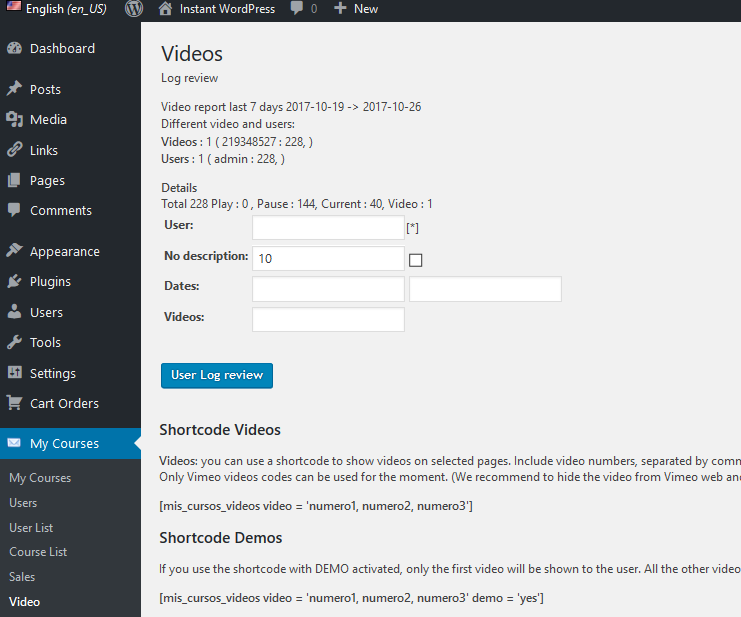The height and width of the screenshot is (617, 741).
Task: Select the Video submenu item
Action: click(x=25, y=602)
